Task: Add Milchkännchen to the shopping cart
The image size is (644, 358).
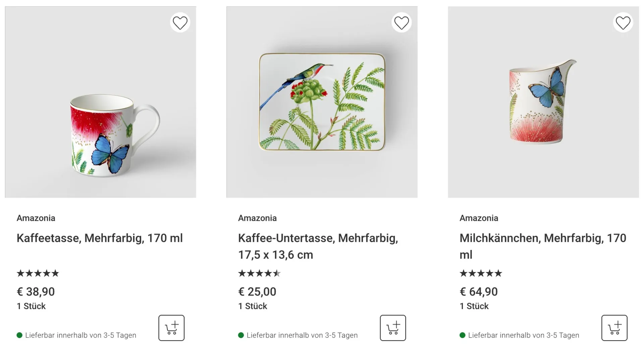Action: coord(614,328)
